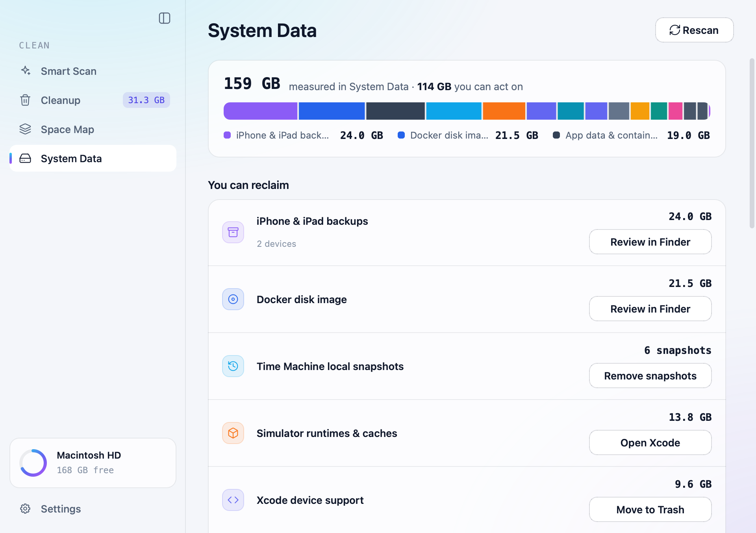Click the dark navy App data bar segment
756x533 pixels.
tap(395, 111)
